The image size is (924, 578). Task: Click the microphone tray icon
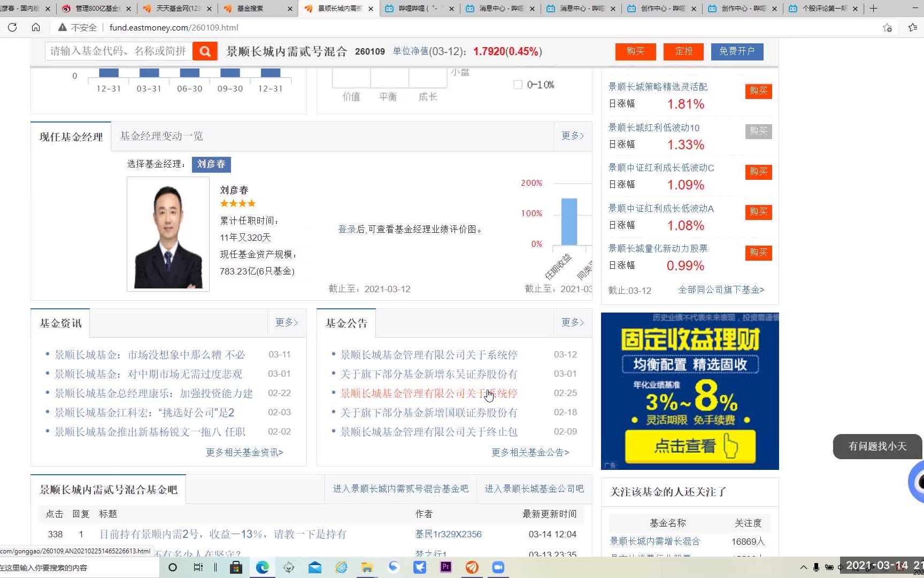(x=816, y=567)
